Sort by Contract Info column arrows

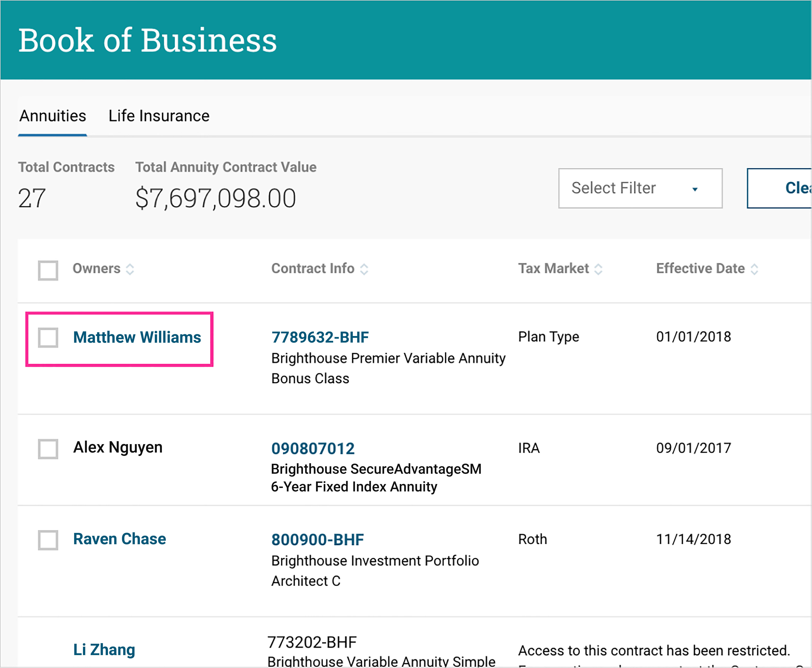point(364,269)
